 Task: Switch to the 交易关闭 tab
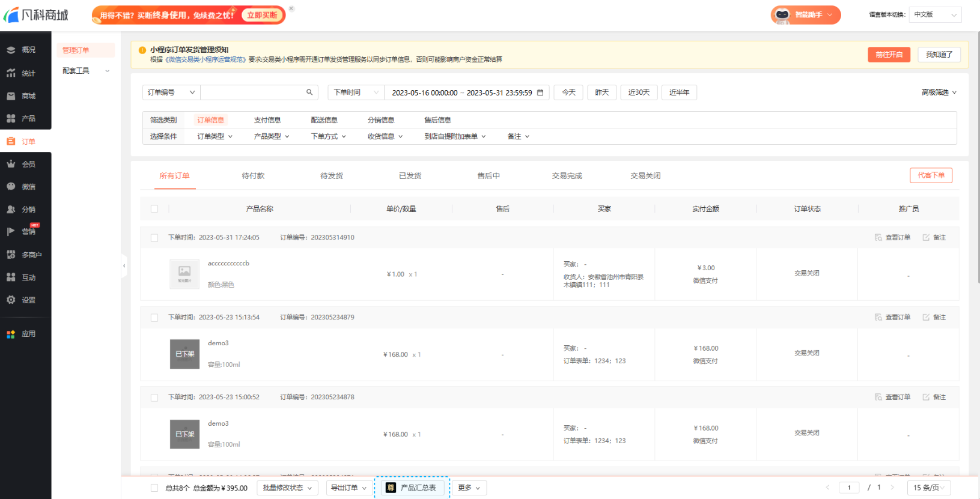tap(645, 176)
